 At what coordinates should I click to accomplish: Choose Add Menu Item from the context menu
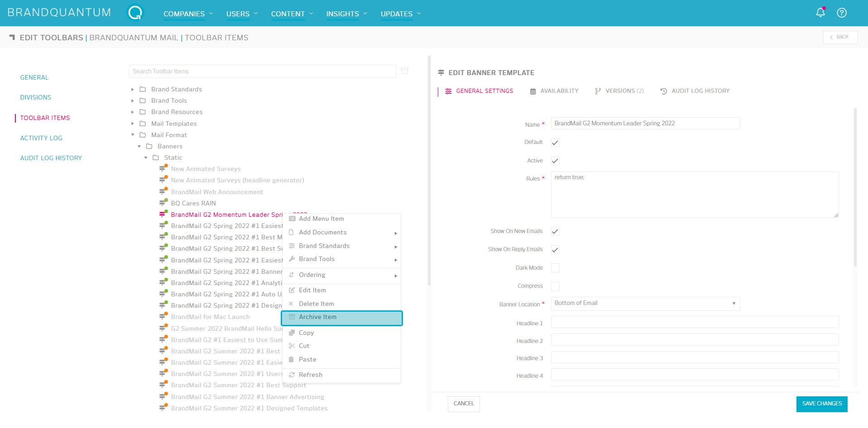(342, 219)
